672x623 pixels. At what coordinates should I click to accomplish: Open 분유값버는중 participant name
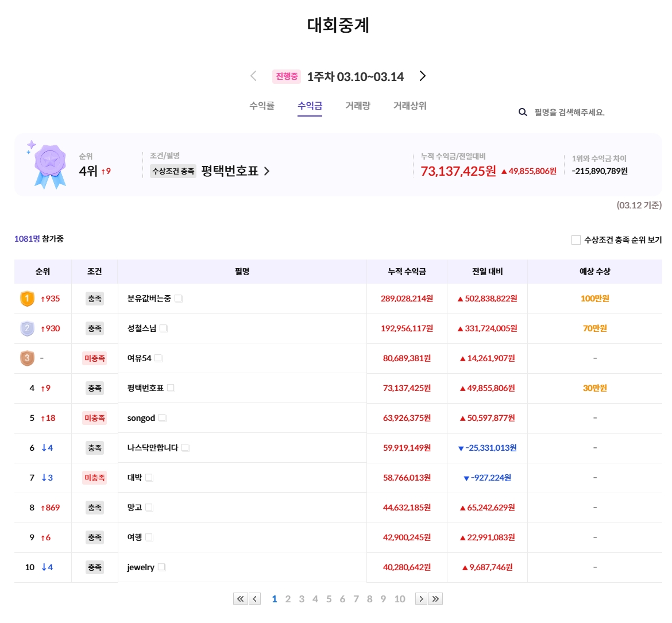coord(149,299)
